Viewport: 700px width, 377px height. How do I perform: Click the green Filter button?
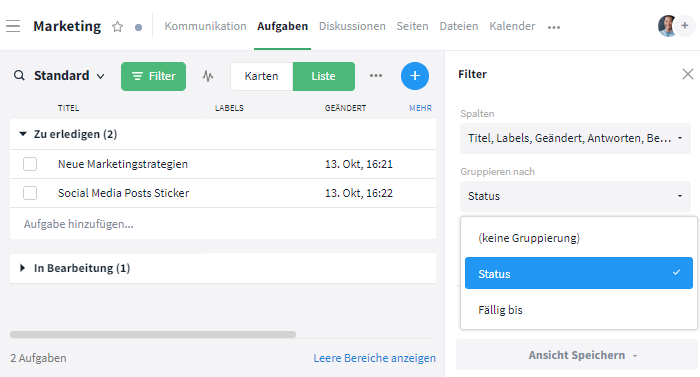click(154, 76)
